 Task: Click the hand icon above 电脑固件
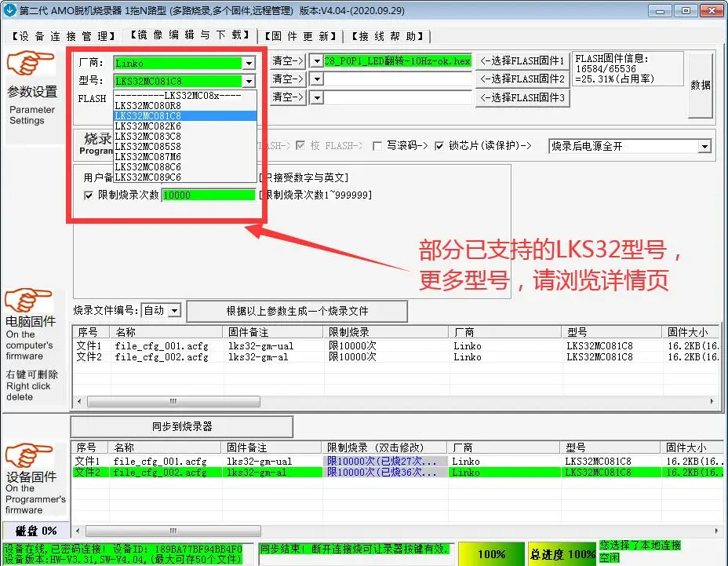28,300
